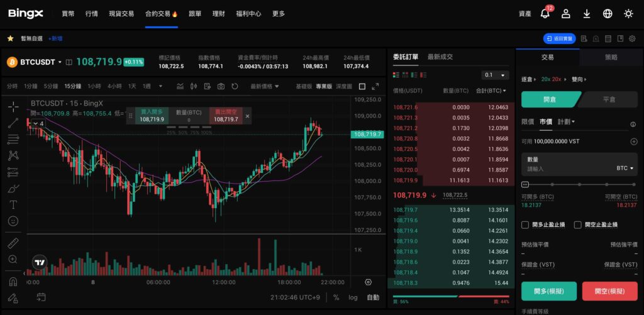644x315 pixels.
Task: Pick the brush drawing tool
Action: point(13,189)
